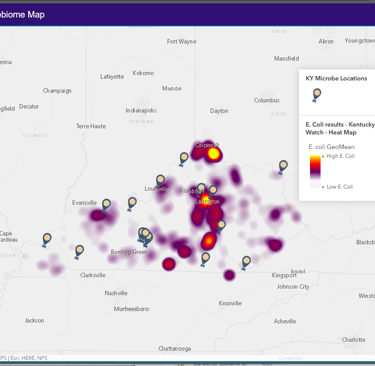Select the pin above the orange hotspot south of Lexington
Viewport: 375px width, 366px height.
[x=221, y=227]
